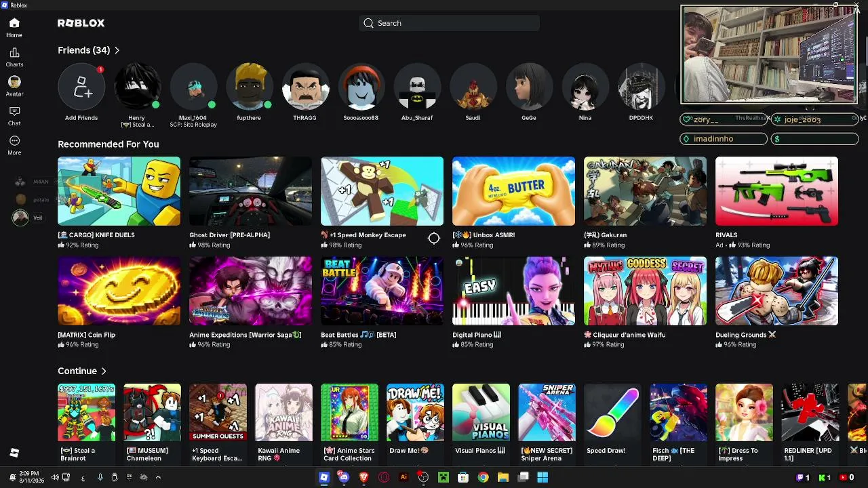Click the volume tray icon
The width and height of the screenshot is (868, 488).
55,477
